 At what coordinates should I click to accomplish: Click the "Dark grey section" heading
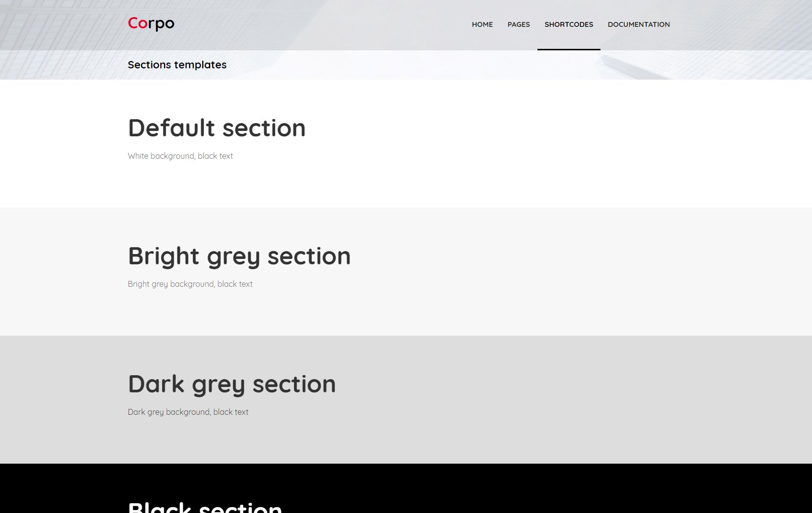[x=232, y=384]
